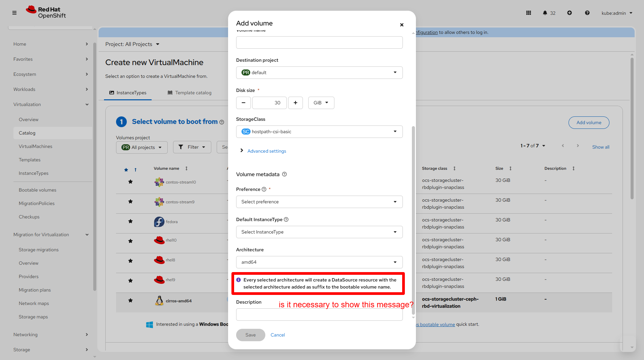Image resolution: width=644 pixels, height=360 pixels.
Task: Click the Show all link
Action: [601, 147]
